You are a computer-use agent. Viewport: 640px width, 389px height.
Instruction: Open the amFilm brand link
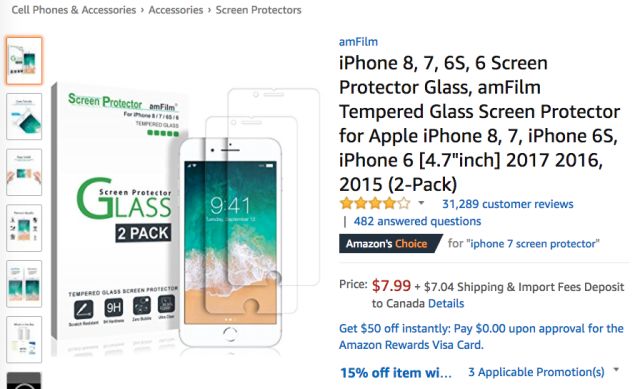tap(358, 42)
